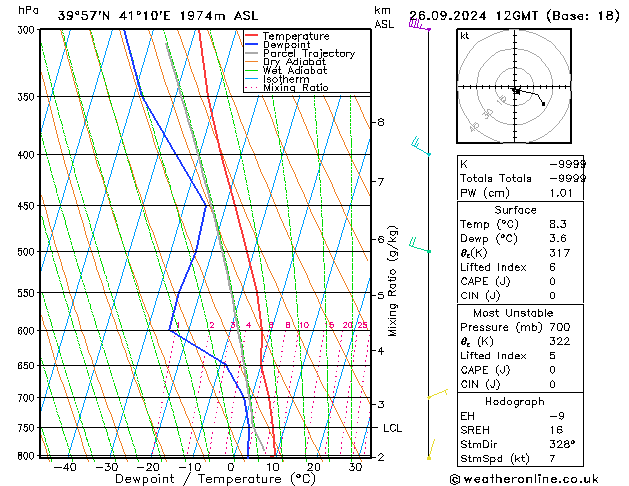The width and height of the screenshot is (629, 486).
Task: Click the LCL label beside 750 hPa
Action: (392, 428)
